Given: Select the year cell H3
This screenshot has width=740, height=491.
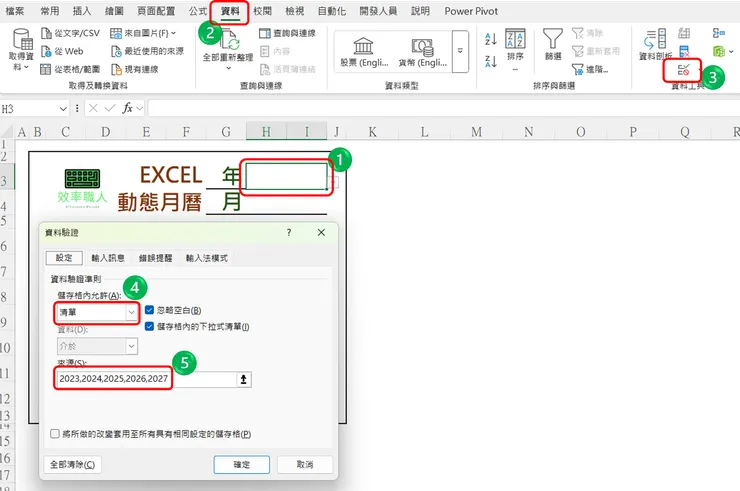Looking at the screenshot, I should click(286, 176).
